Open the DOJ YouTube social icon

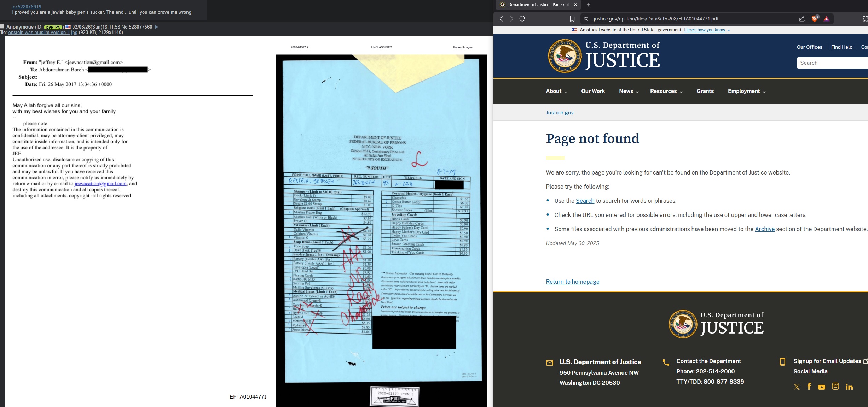(821, 387)
